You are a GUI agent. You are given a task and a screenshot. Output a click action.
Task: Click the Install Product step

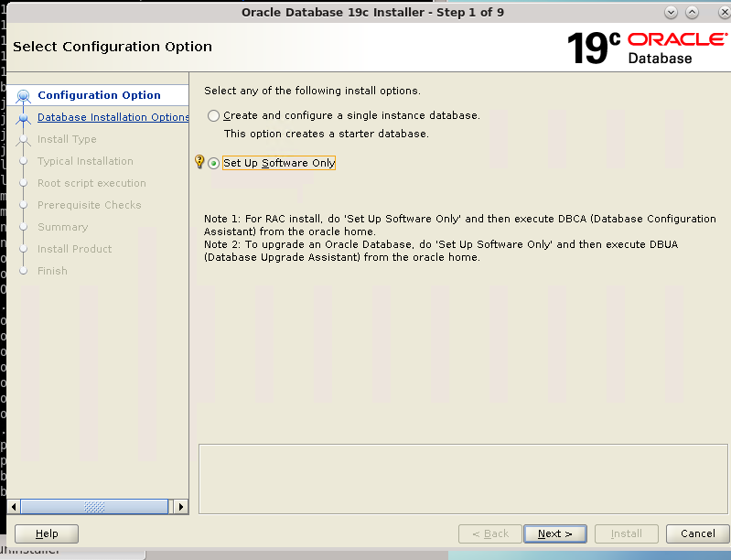(x=75, y=249)
